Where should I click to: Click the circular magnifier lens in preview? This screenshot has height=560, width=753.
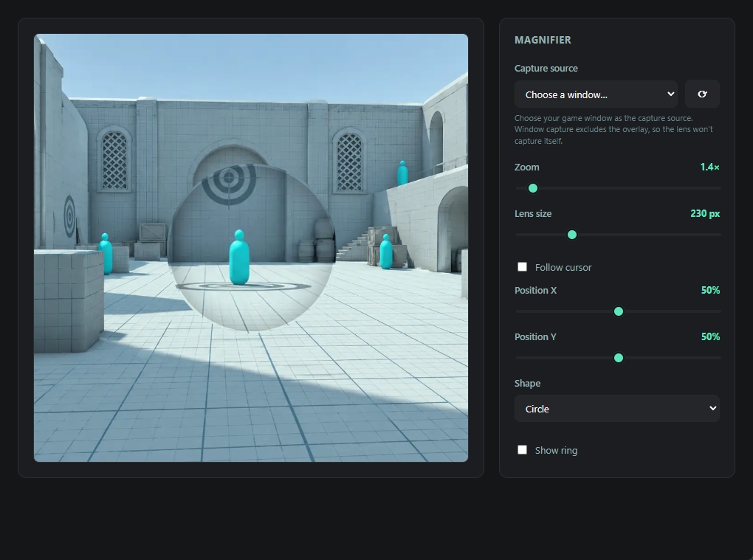tap(251, 248)
